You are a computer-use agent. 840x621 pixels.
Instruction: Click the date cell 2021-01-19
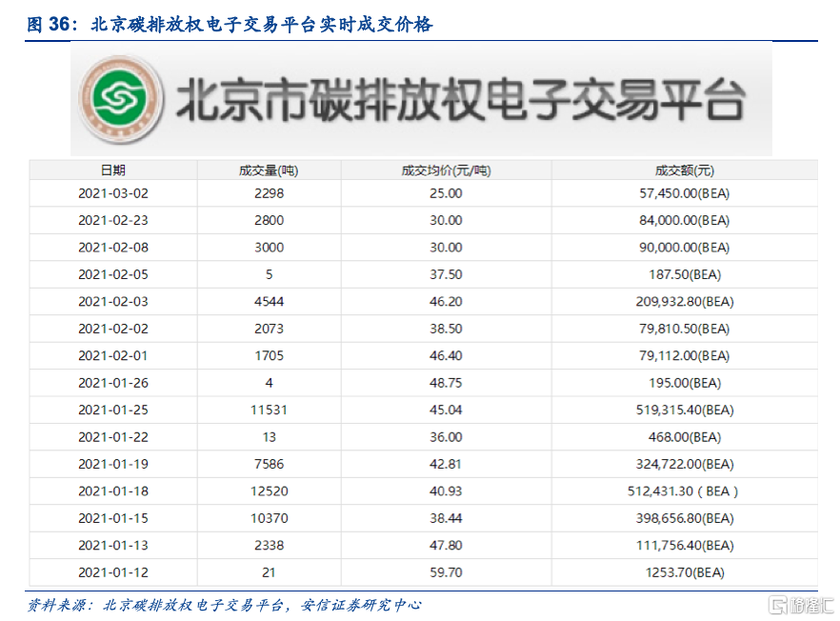point(113,464)
